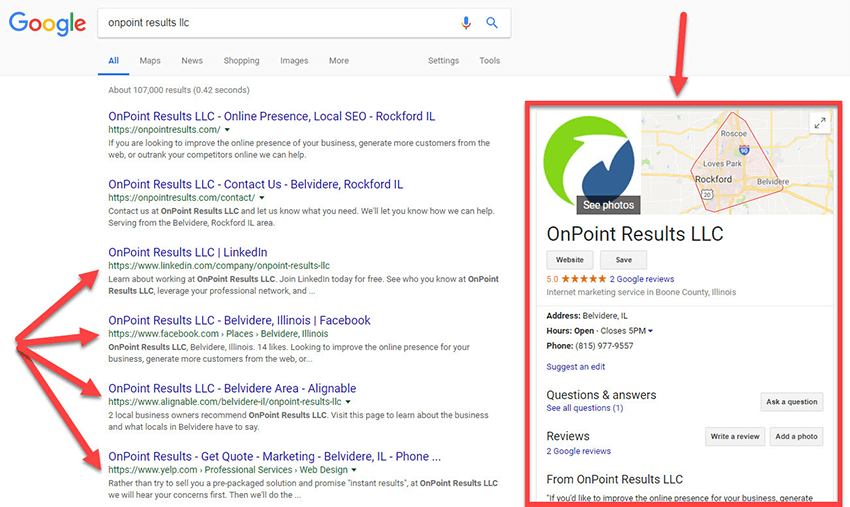Open 2 Google reviews under Reviews heading

578,451
